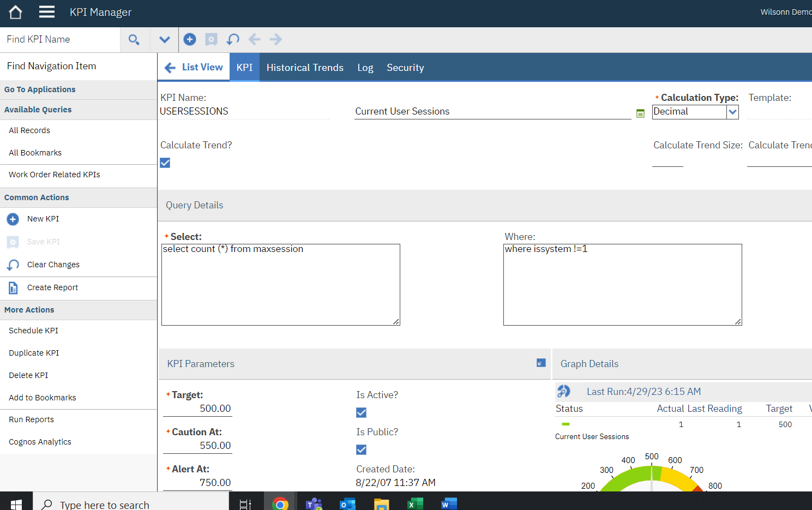812x510 pixels.
Task: Open the detail menu icon beside the KPI description
Action: 640,112
